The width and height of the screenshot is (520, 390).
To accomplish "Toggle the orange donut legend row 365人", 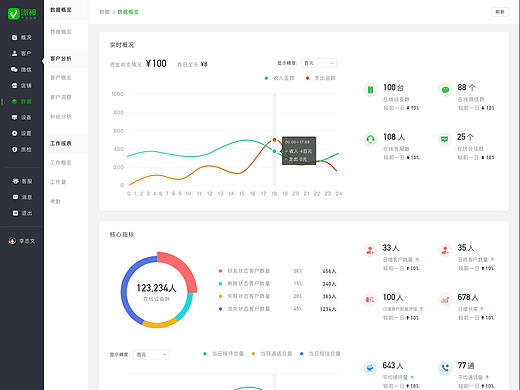I will (x=277, y=296).
